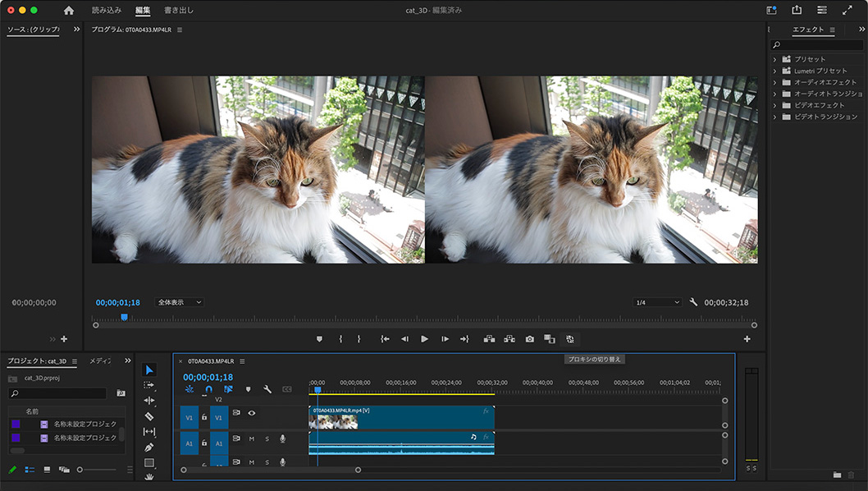Screen dimensions: 868x491
Task: Select the Track Select Forward tool
Action: (x=150, y=383)
